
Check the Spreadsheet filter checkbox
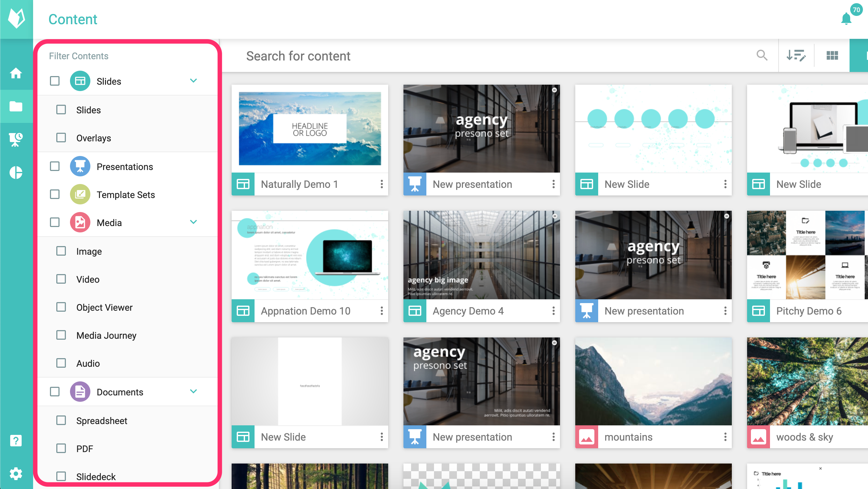[61, 420]
